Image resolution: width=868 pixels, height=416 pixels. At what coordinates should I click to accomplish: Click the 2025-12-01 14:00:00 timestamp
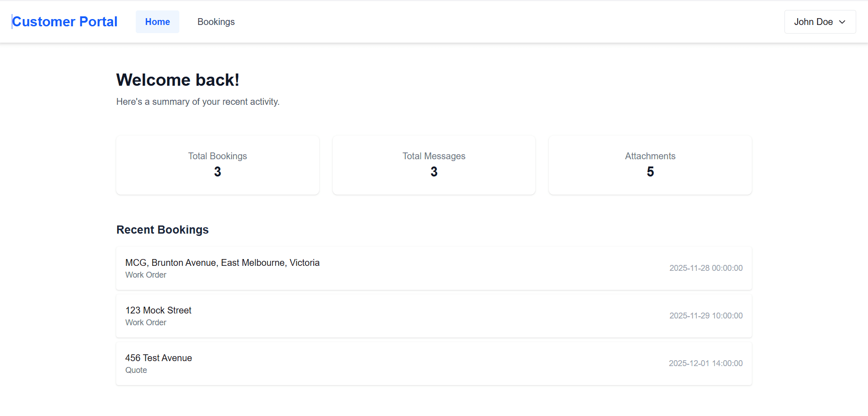click(705, 363)
